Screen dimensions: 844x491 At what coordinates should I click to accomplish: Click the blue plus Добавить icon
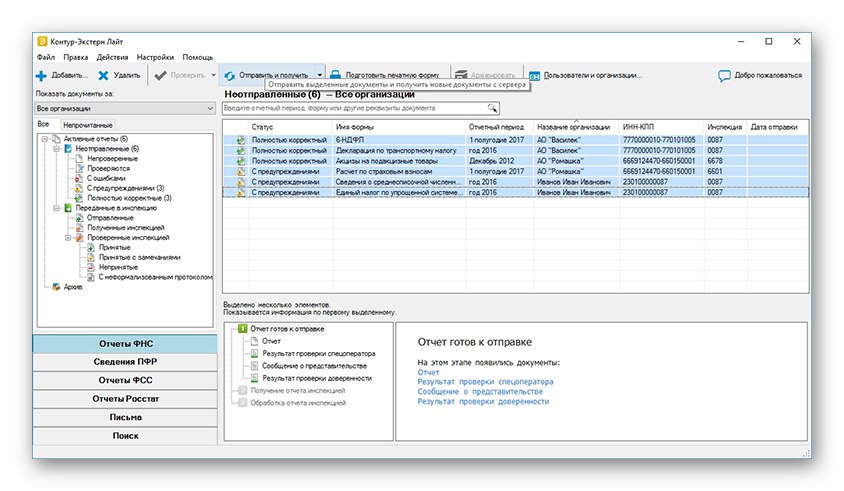coord(41,75)
